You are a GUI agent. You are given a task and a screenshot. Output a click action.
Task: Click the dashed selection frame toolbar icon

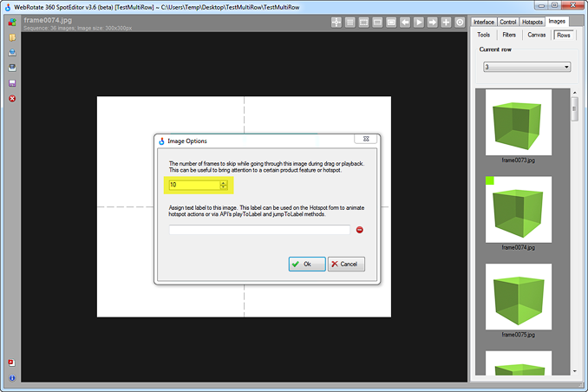[363, 23]
